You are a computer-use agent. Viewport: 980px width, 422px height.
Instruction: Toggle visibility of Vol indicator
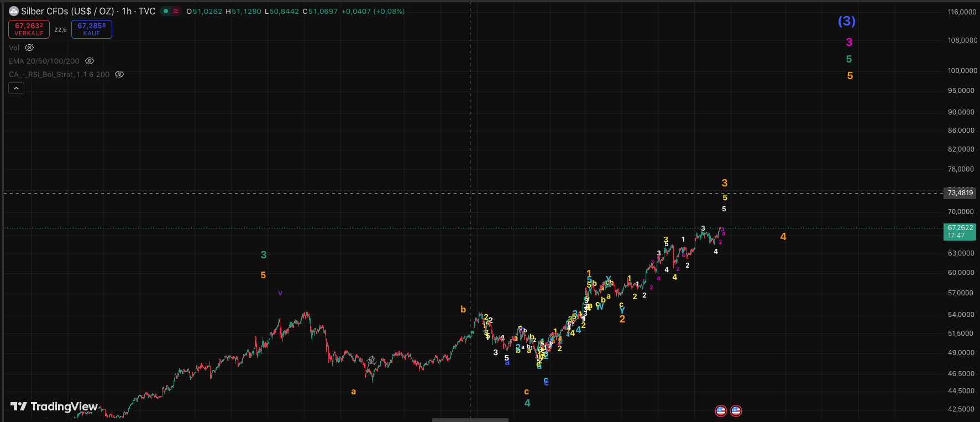pyautogui.click(x=30, y=48)
